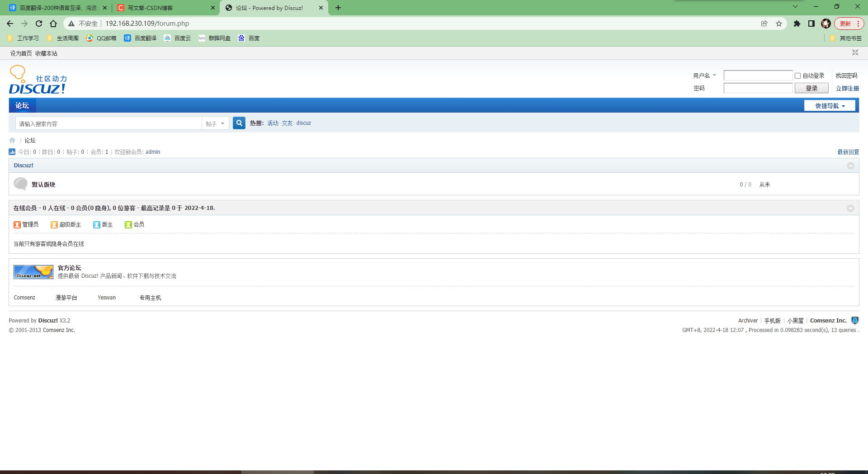Click the 登录 login button

point(811,88)
